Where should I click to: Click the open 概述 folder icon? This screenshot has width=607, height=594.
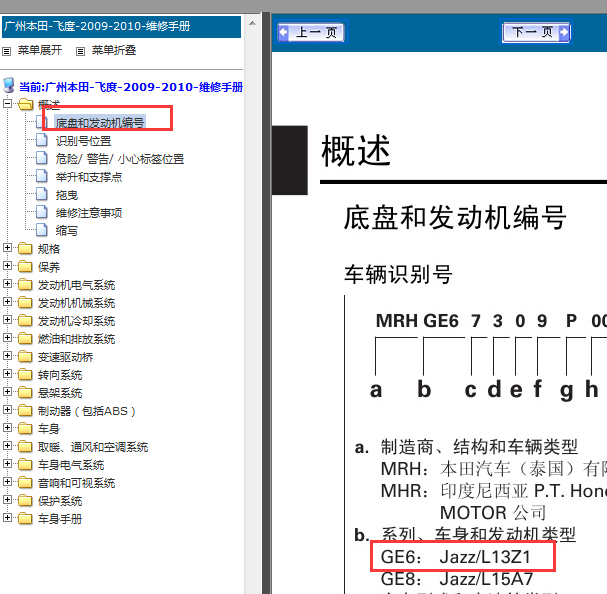point(26,104)
